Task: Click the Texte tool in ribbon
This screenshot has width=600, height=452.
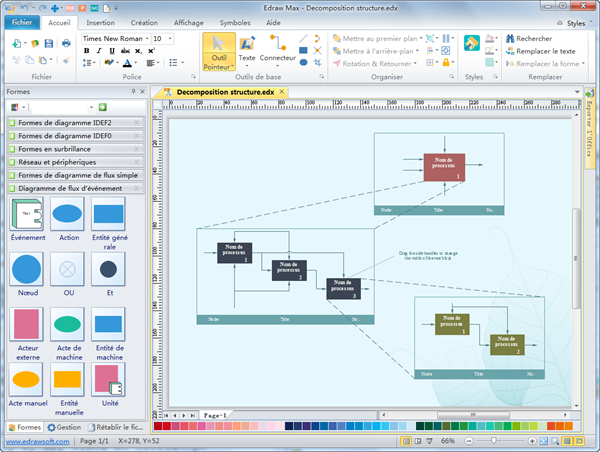Action: [x=247, y=50]
